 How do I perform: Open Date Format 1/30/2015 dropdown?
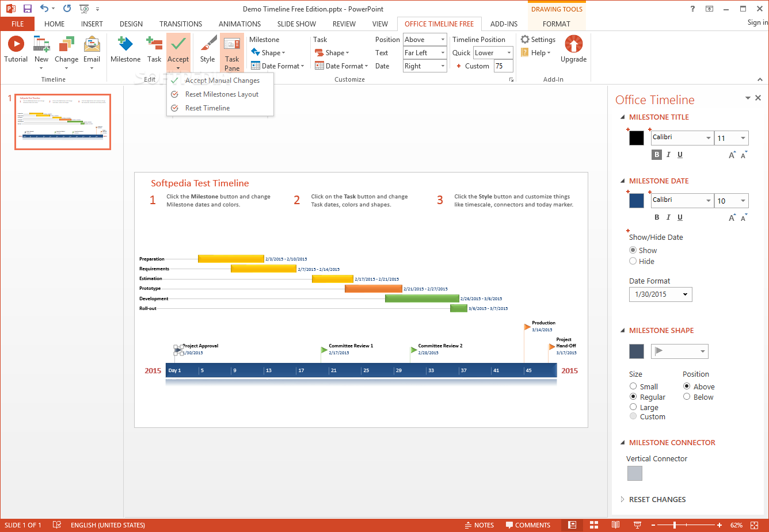[661, 294]
